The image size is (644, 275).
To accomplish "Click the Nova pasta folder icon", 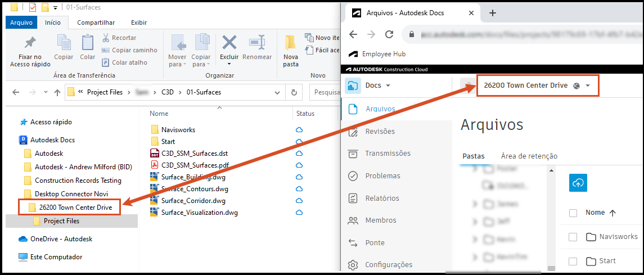I will tap(290, 43).
